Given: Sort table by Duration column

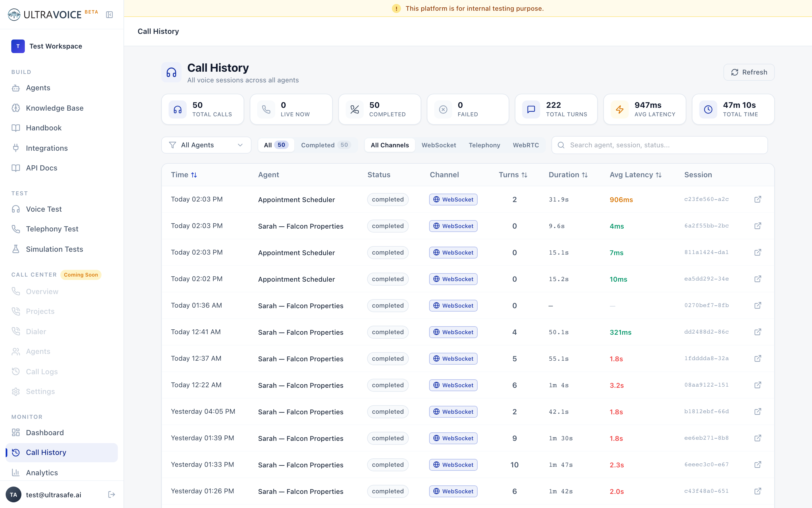Looking at the screenshot, I should 568,175.
